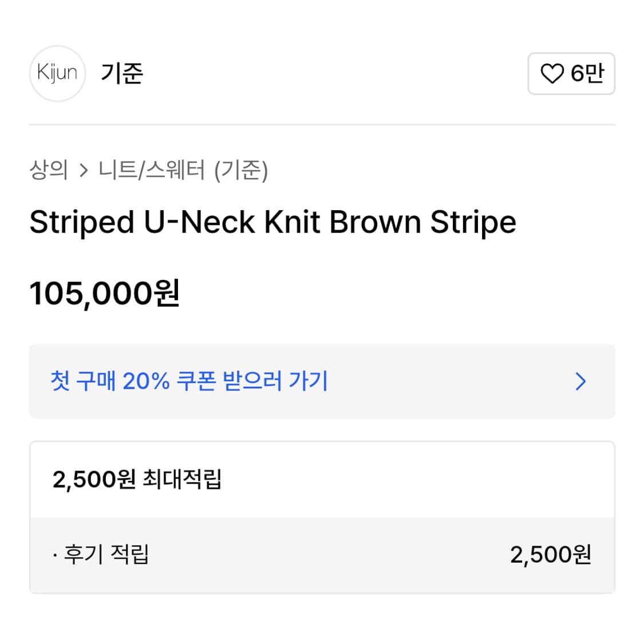Screen dimensions: 644x644
Task: Click the 2,500원 review reward amount
Action: 550,555
